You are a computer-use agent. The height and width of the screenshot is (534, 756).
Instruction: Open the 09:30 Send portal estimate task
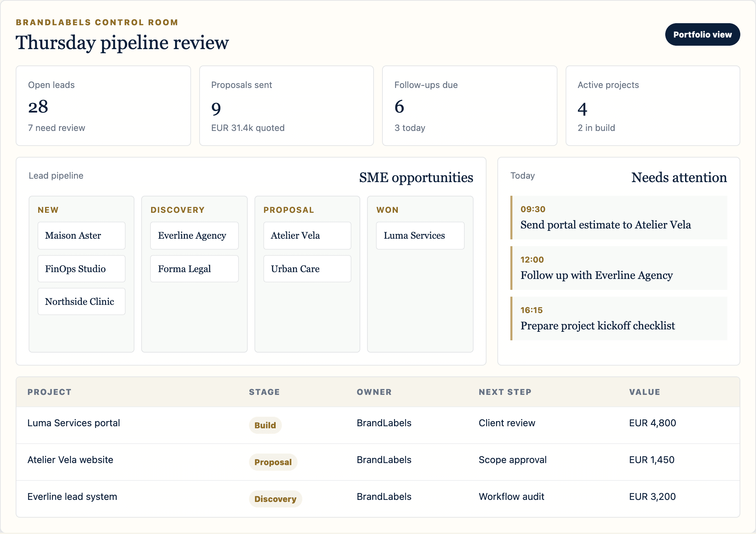(x=619, y=218)
